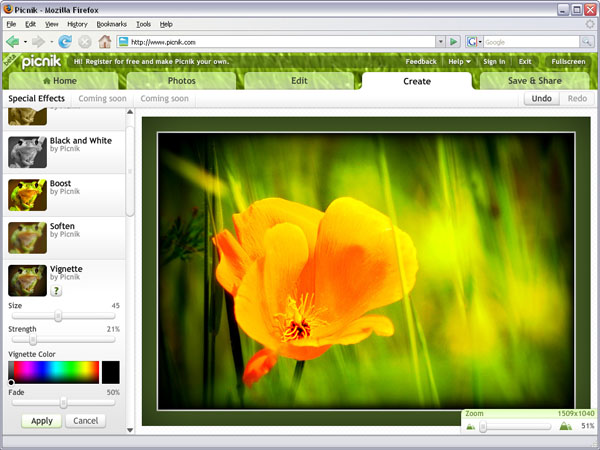Go to the Firefox home page icon
600x450 pixels.
(x=104, y=41)
